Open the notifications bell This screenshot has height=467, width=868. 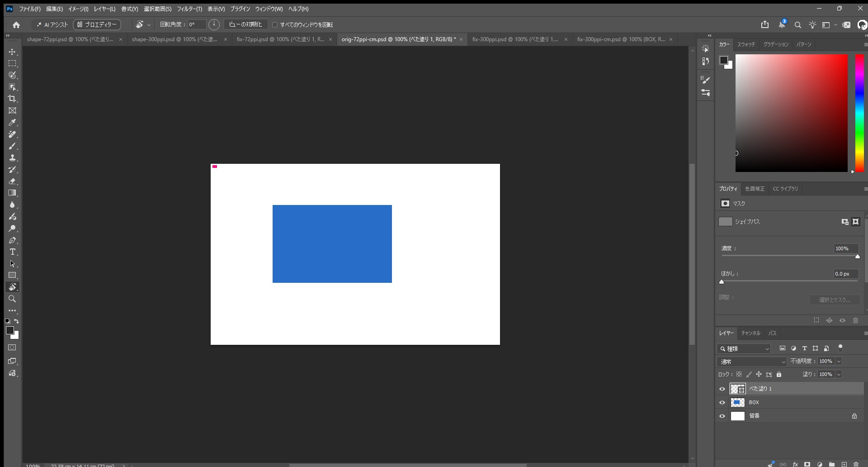click(782, 24)
